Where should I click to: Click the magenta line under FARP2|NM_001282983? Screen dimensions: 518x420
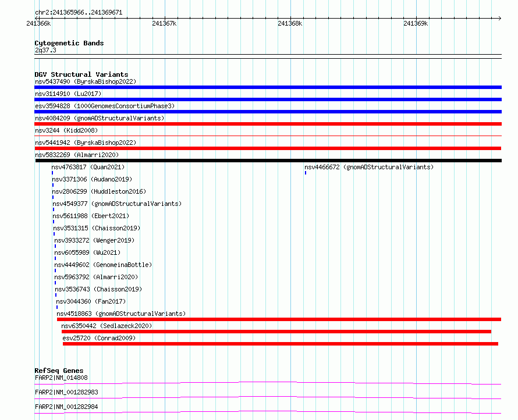[x=268, y=397]
